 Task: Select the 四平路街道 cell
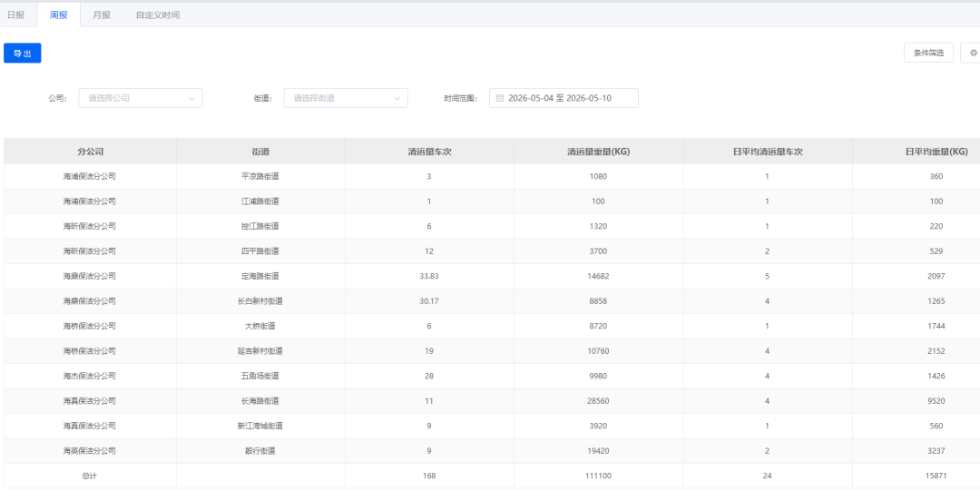pyautogui.click(x=261, y=251)
